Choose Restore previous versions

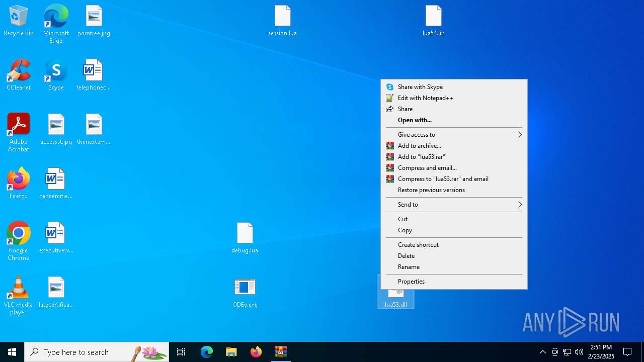pos(454,190)
